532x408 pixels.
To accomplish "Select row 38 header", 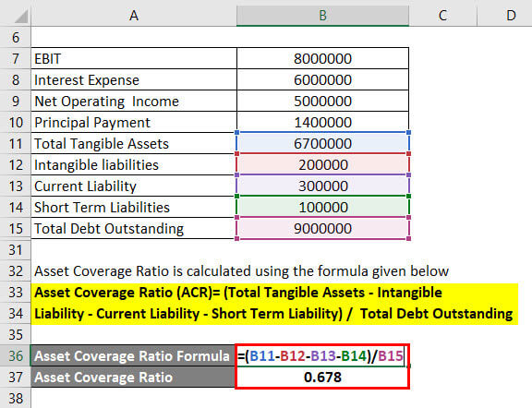I will point(16,398).
